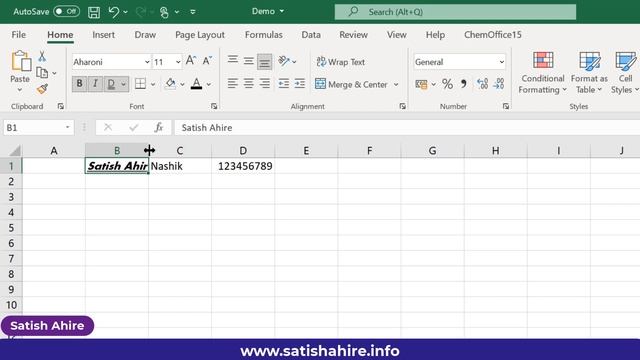The image size is (640, 360).
Task: Click the Copy icon
Action: (42, 73)
